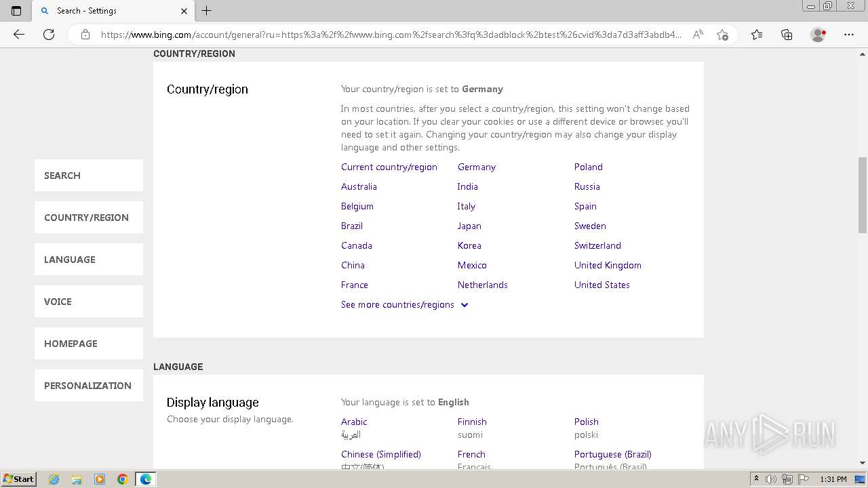Set country to Brazil

(352, 226)
